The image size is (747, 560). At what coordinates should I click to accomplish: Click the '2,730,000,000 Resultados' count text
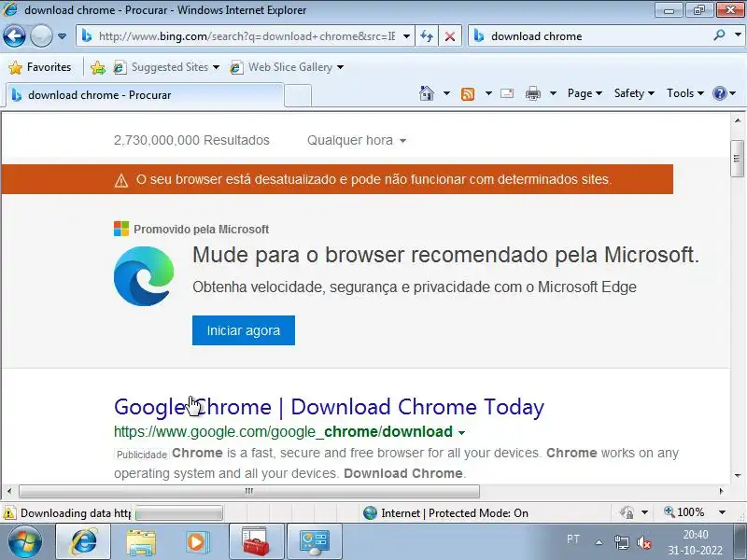click(x=191, y=141)
